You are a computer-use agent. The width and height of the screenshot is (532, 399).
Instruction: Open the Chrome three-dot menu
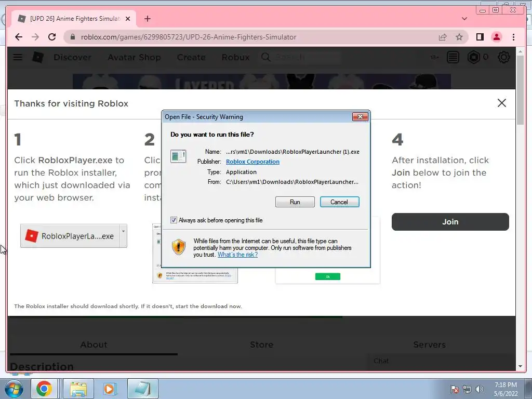point(513,37)
